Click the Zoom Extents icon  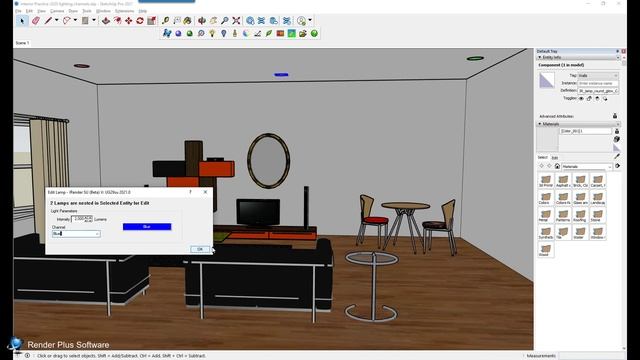(x=236, y=20)
